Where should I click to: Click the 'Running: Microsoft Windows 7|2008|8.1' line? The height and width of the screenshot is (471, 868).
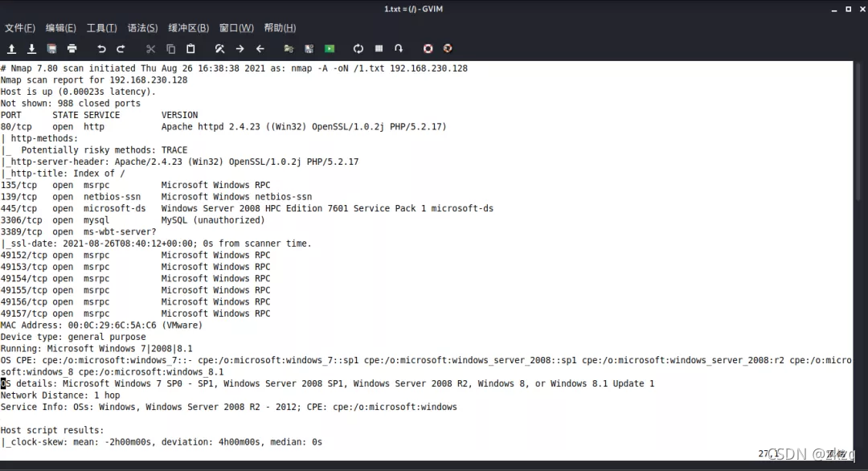click(x=96, y=349)
